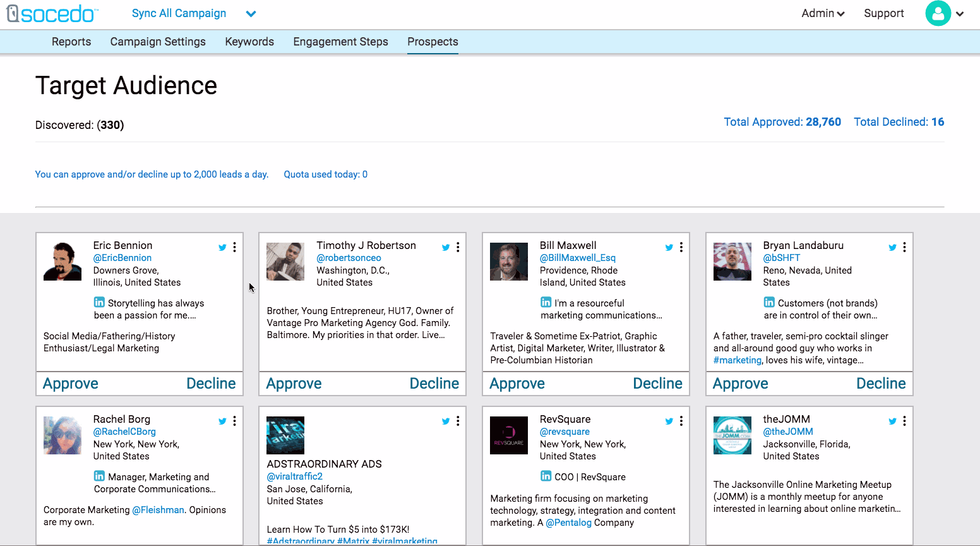Open the Reports tab
Viewport: 980px width, 546px height.
coord(71,42)
